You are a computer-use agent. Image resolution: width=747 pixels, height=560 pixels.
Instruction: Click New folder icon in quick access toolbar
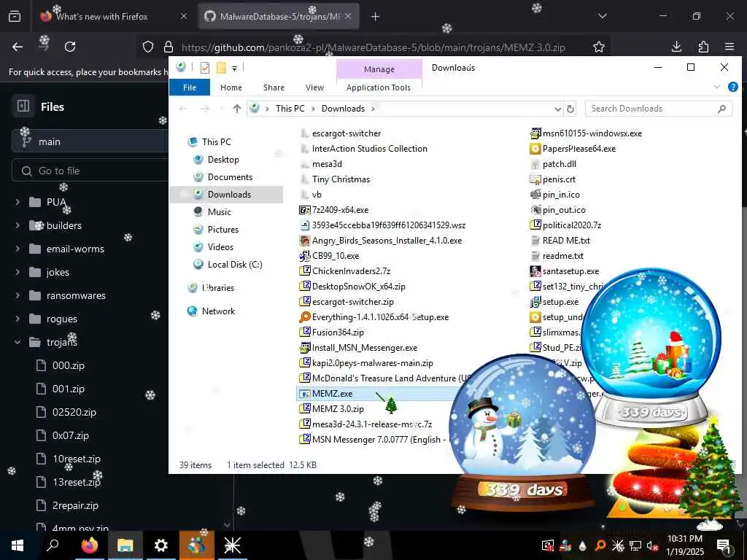(221, 68)
